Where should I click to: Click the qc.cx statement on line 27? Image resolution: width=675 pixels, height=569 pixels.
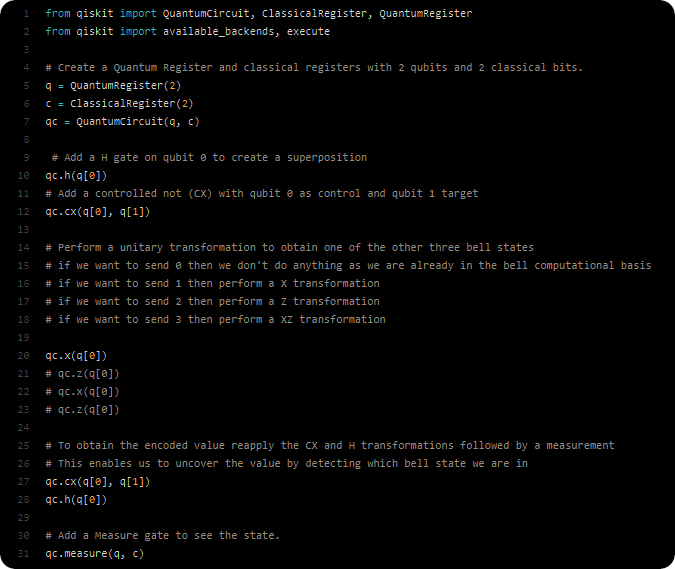pyautogui.click(x=98, y=482)
